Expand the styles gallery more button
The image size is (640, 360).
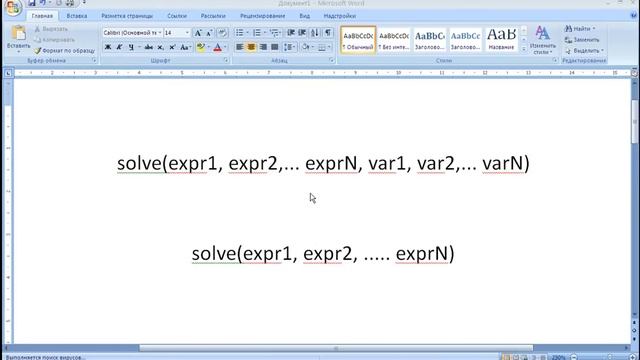tap(524, 49)
